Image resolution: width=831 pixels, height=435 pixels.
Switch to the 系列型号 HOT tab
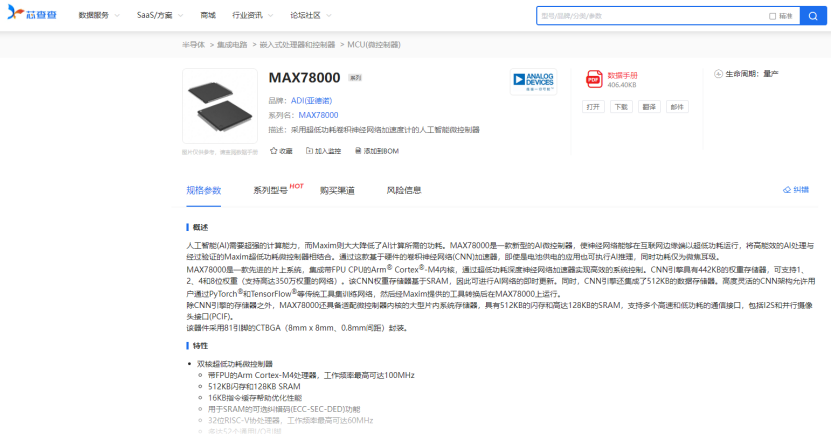tap(278, 189)
